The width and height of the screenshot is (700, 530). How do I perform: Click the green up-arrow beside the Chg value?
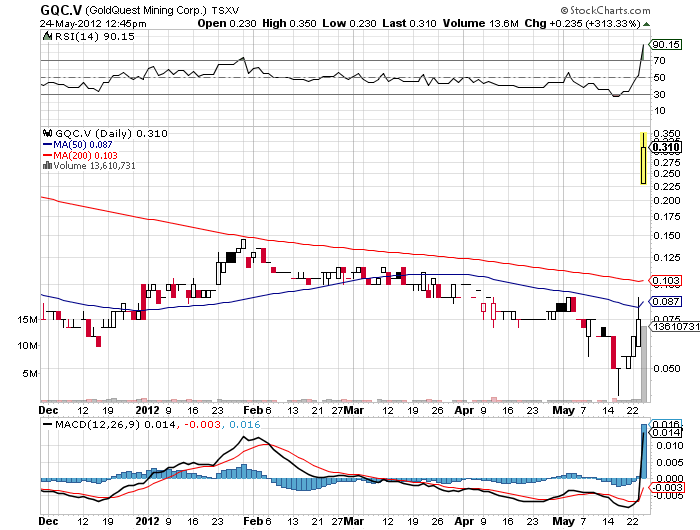(646, 24)
